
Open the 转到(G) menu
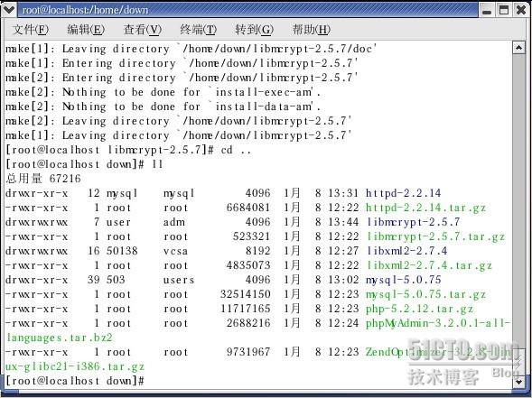pyautogui.click(x=254, y=30)
